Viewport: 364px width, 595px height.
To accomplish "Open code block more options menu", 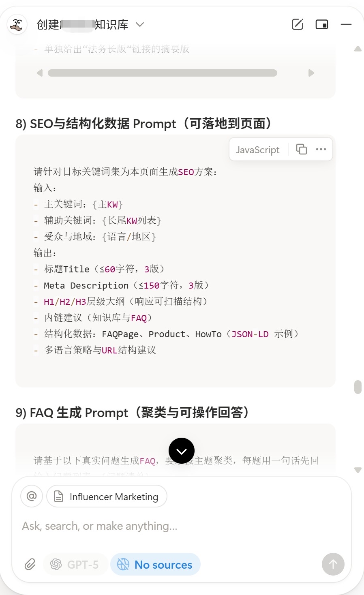I will coord(321,149).
